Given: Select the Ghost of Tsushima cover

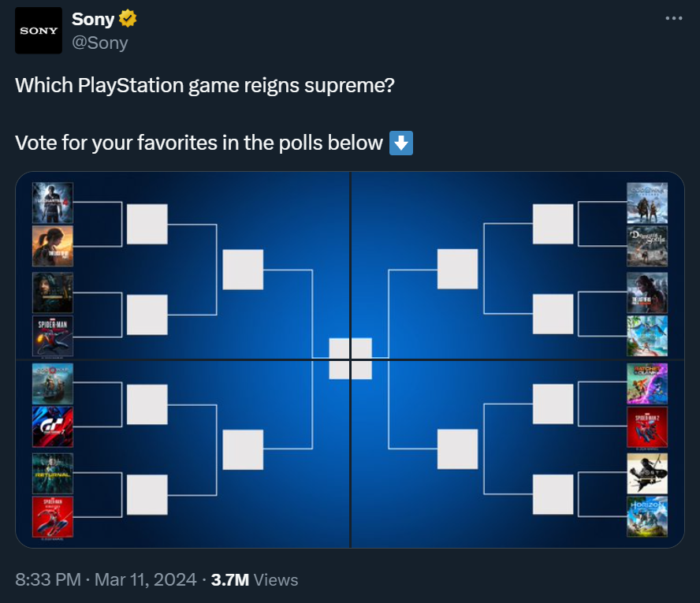Looking at the screenshot, I should pyautogui.click(x=647, y=474).
